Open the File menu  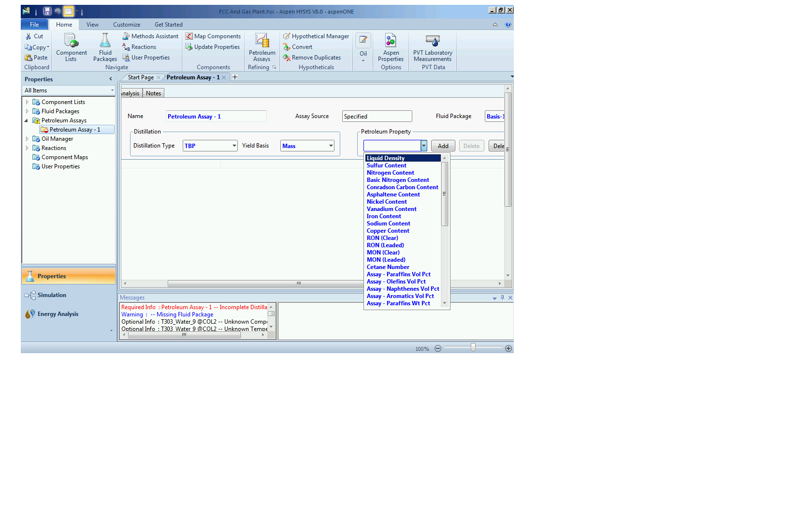point(34,25)
